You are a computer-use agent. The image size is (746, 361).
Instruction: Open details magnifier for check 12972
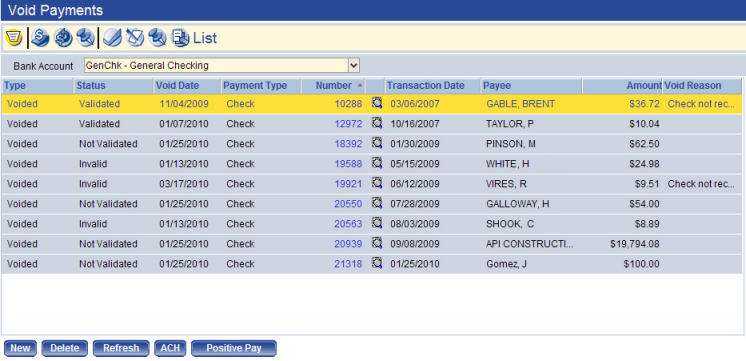[377, 124]
